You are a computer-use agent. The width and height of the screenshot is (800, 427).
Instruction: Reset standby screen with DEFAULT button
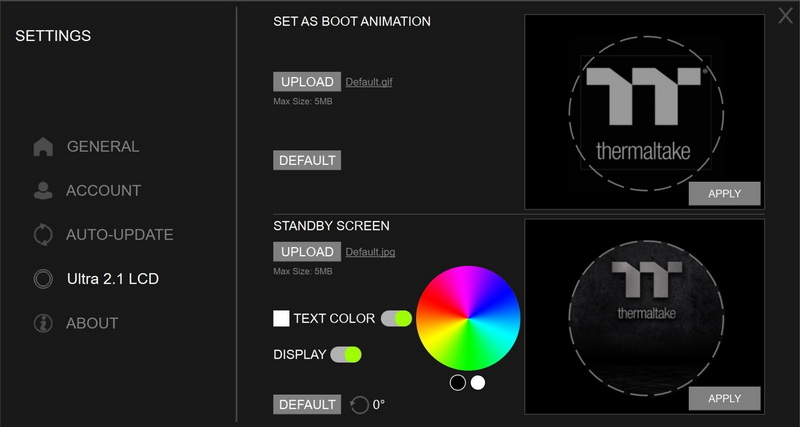tap(307, 405)
